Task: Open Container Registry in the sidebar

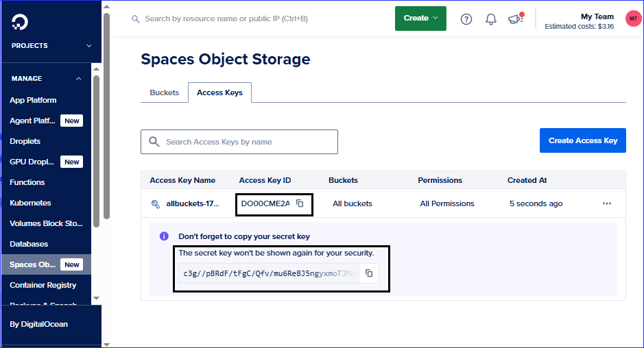Action: [43, 285]
